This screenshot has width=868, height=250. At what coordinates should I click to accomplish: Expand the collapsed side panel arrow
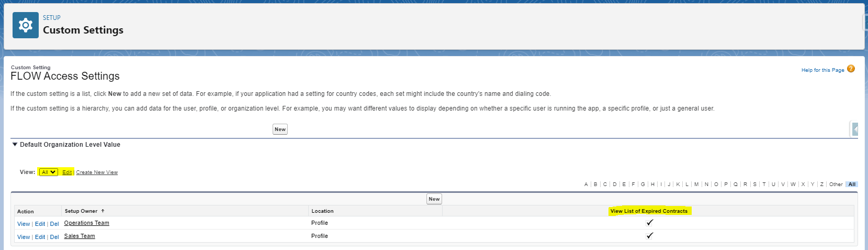[855, 129]
